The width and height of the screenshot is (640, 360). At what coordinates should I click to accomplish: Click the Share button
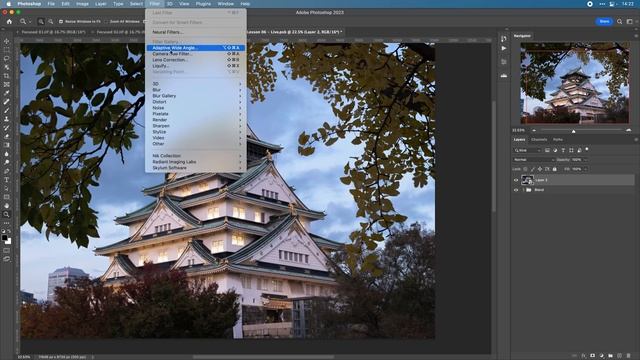coord(604,21)
